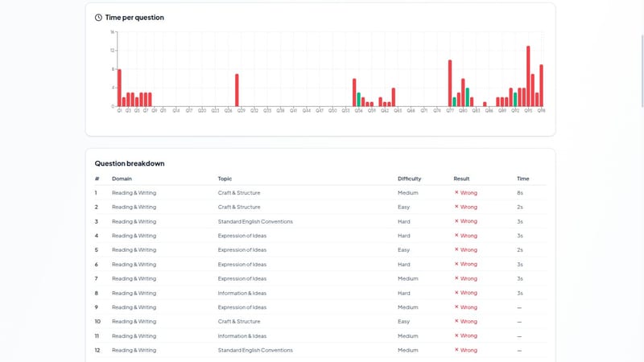Select the Standard English Conventions topic in row 3

(255, 221)
